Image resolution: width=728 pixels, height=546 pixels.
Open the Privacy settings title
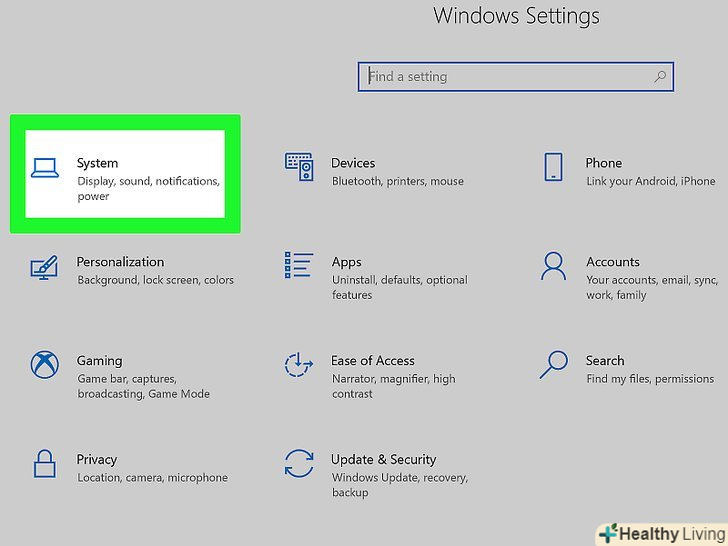[x=97, y=460]
